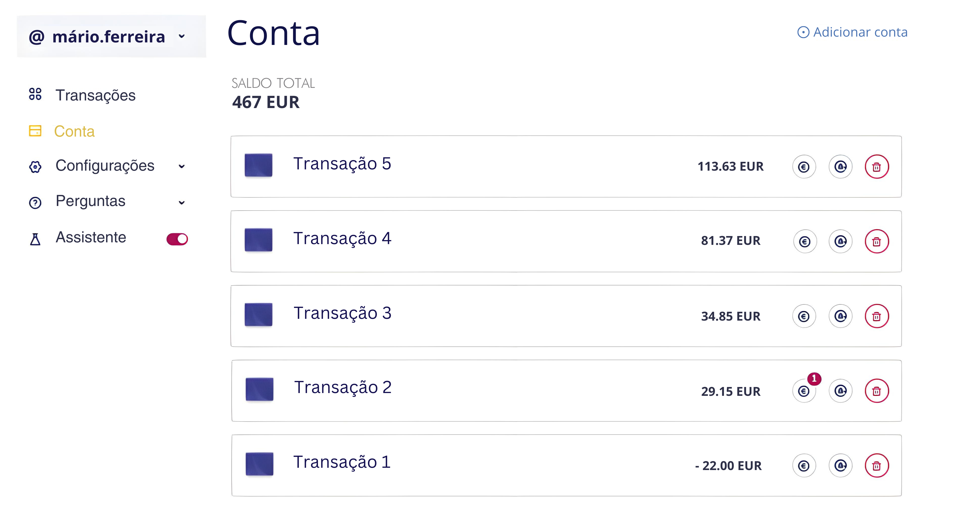The image size is (980, 518).
Task: Expand the Configurações submenu chevron
Action: coord(181,166)
